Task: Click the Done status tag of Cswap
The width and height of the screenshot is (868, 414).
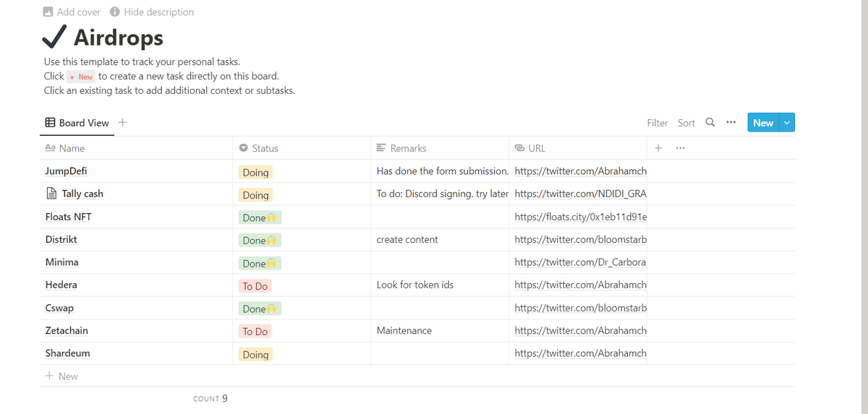Action: pyautogui.click(x=260, y=309)
